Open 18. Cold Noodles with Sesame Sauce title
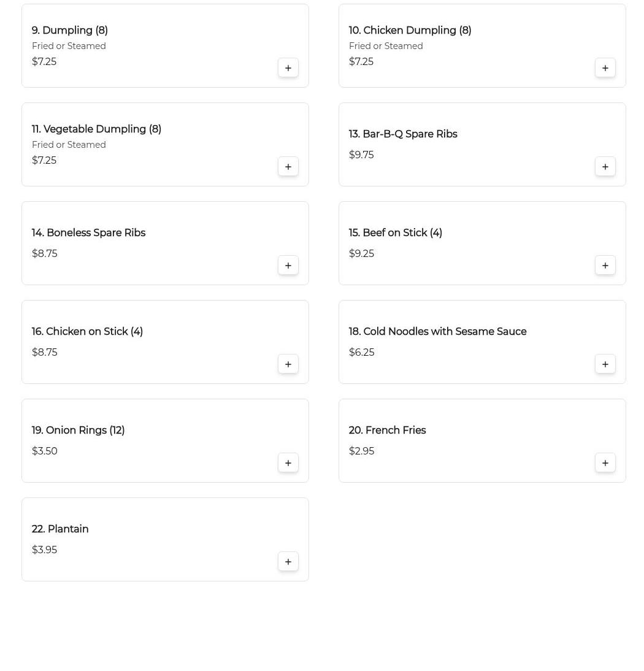The image size is (644, 671). tap(437, 332)
